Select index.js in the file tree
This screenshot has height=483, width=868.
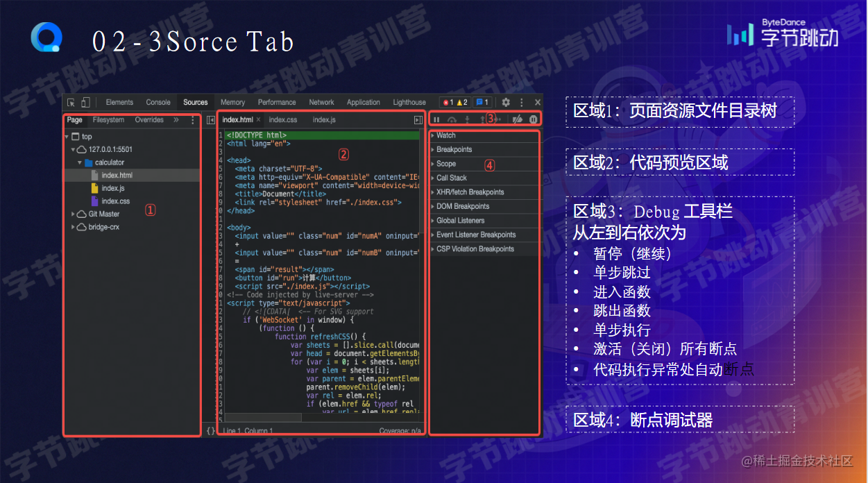(x=112, y=188)
